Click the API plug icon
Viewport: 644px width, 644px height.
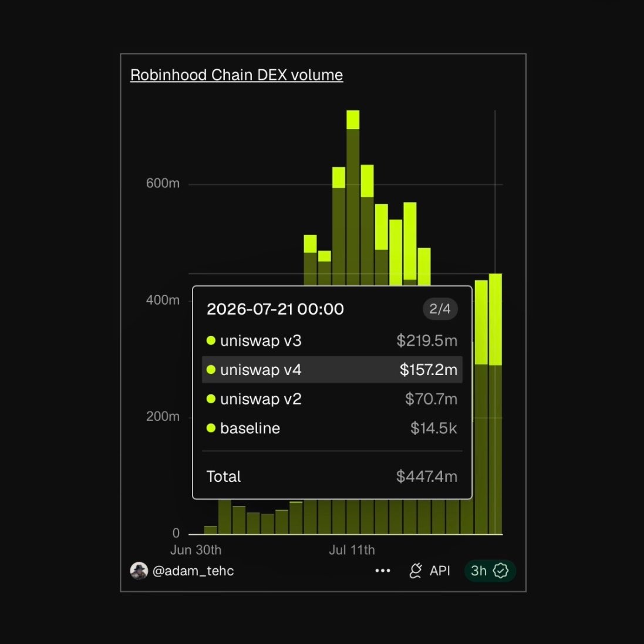416,571
